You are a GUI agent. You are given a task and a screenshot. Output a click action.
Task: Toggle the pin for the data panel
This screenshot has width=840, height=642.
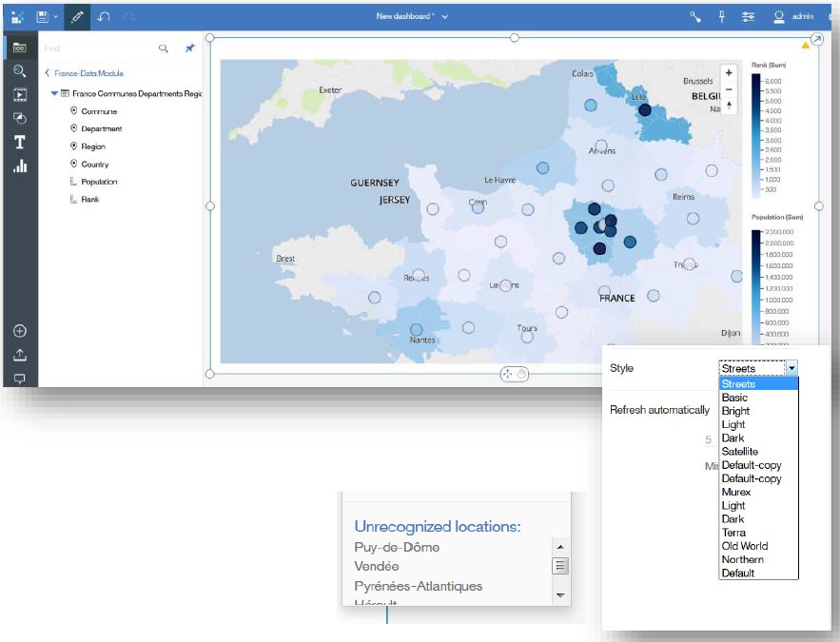189,49
